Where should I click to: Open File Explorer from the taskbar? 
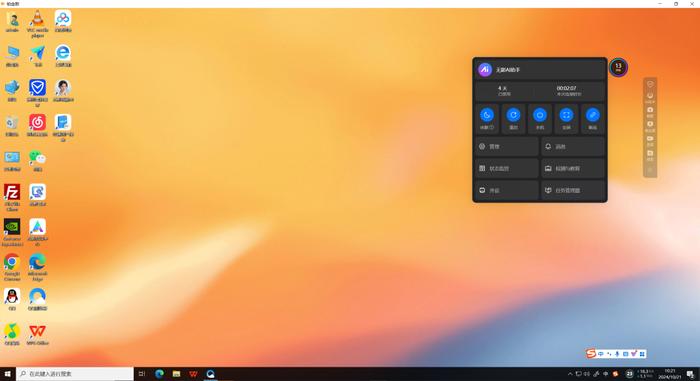176,374
